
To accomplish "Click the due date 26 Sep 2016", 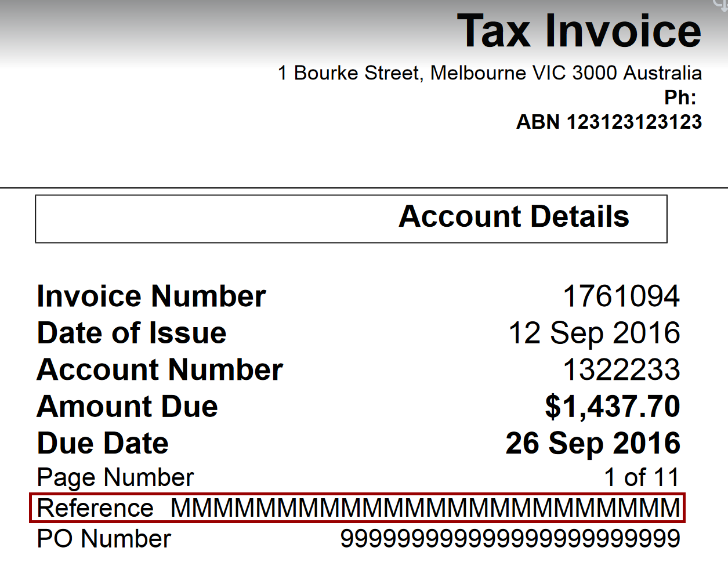I will pos(593,444).
